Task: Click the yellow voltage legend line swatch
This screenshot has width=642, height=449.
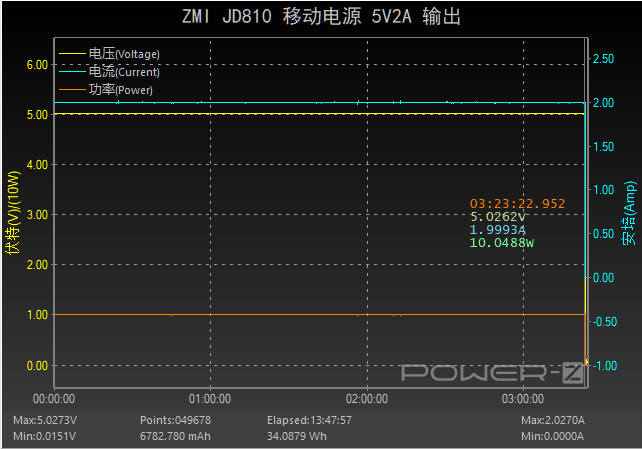Action: (72, 54)
